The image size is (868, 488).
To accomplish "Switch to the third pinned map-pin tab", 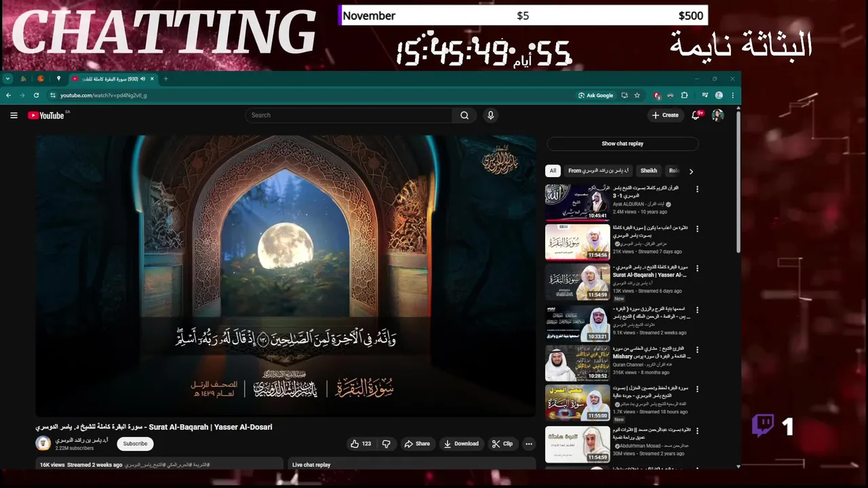I will tap(58, 79).
